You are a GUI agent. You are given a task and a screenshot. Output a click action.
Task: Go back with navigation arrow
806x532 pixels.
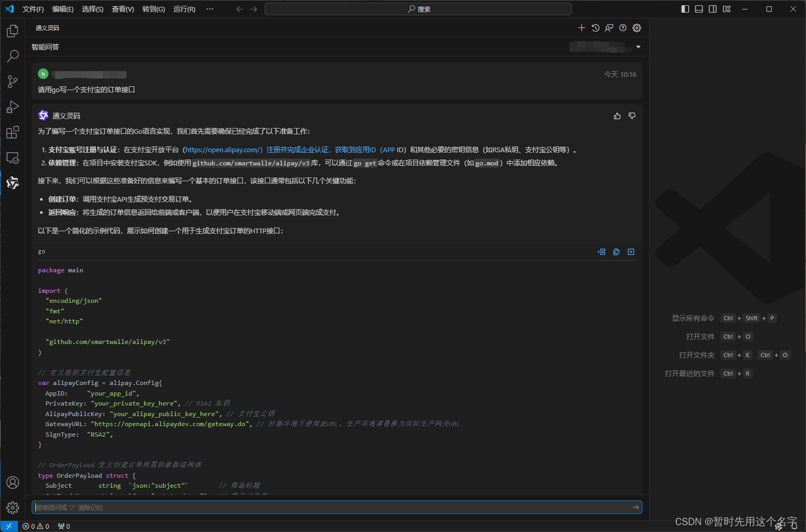(x=240, y=9)
